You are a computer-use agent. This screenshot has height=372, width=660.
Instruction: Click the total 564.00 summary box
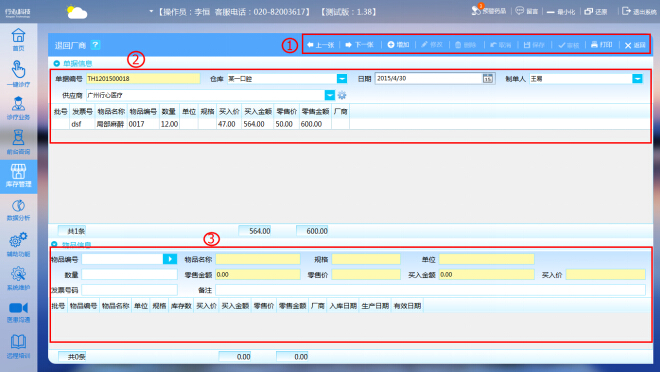point(255,231)
